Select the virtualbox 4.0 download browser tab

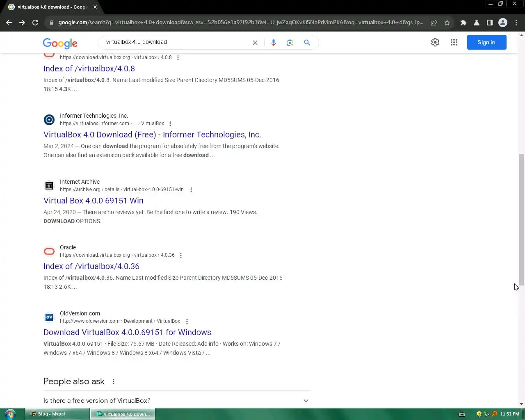pyautogui.click(x=52, y=7)
